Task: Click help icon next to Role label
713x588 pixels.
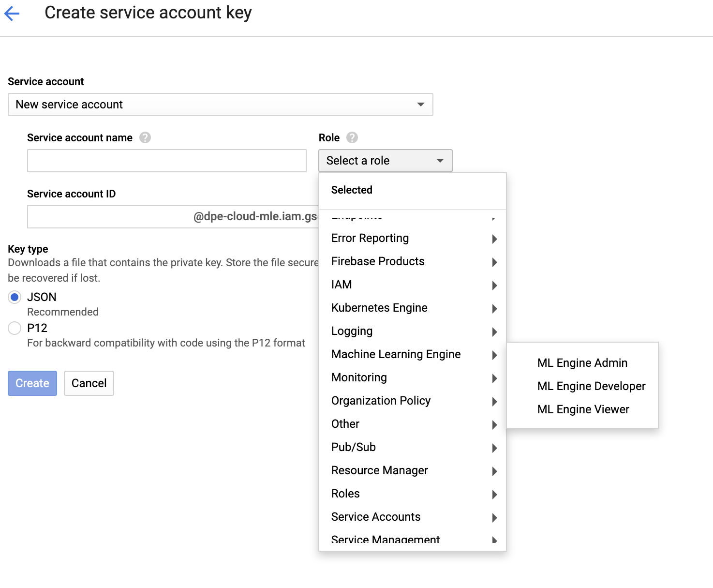Action: [352, 138]
